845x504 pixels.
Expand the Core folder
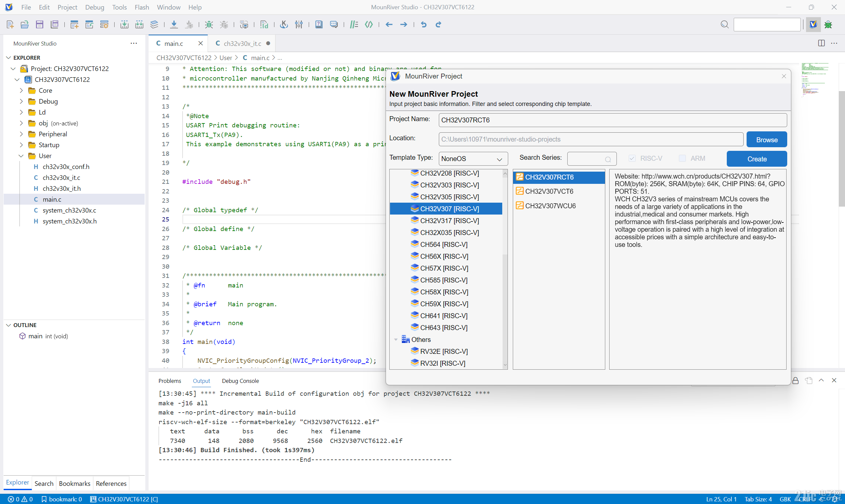coord(21,90)
